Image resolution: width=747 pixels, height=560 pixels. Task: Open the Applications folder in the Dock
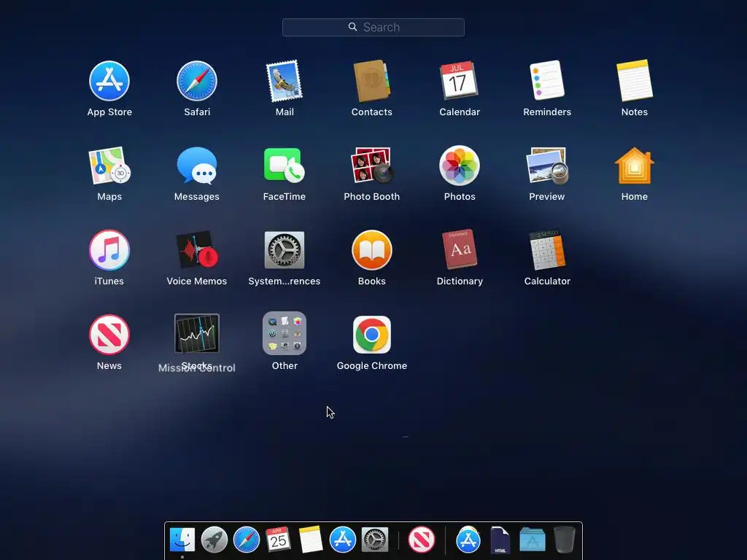(532, 540)
